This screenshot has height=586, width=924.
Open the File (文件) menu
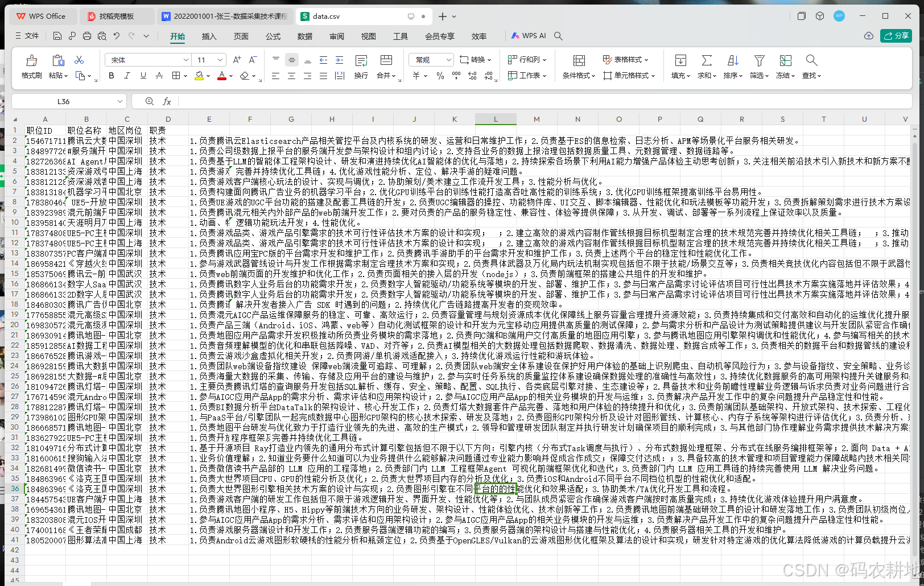click(27, 36)
